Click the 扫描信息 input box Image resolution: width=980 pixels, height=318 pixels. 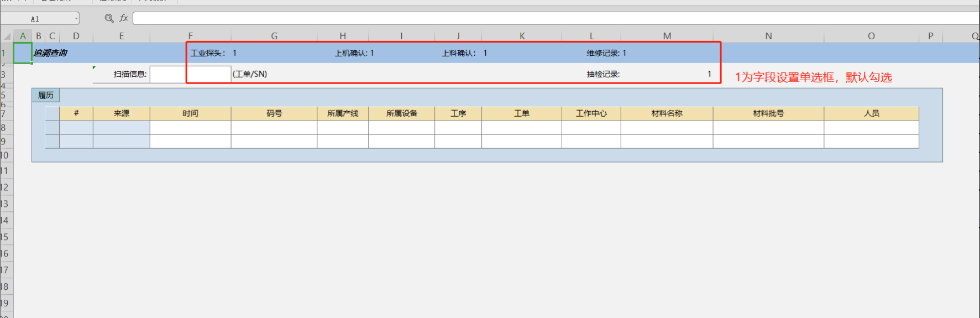(x=168, y=74)
